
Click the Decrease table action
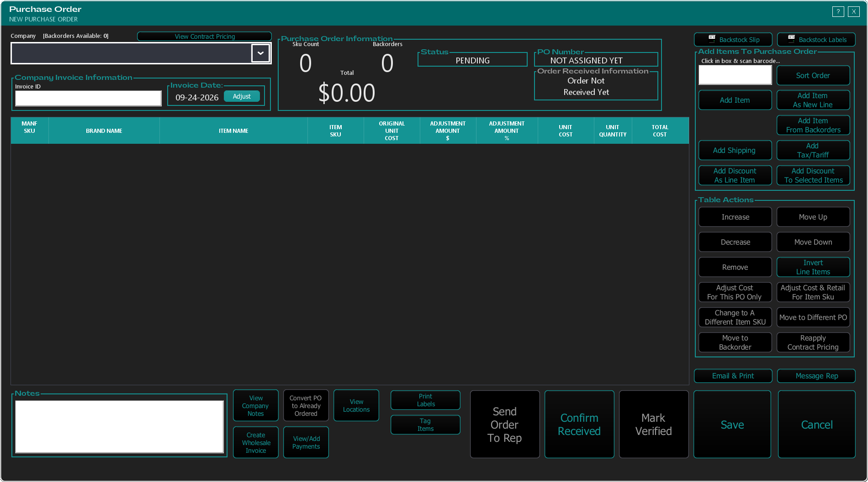click(735, 242)
